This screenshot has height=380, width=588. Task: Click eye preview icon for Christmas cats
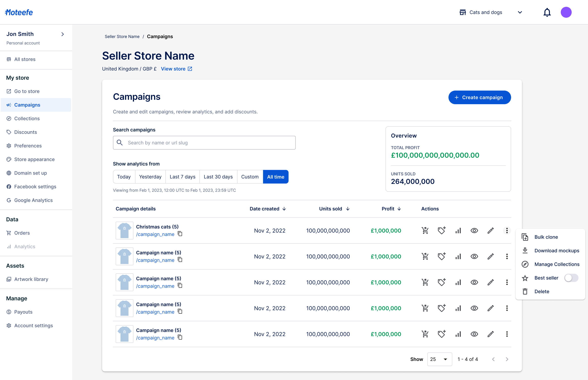(x=474, y=230)
